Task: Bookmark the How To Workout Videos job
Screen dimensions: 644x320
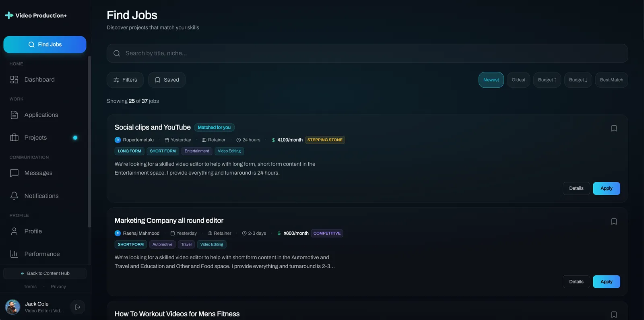Action: pyautogui.click(x=614, y=315)
